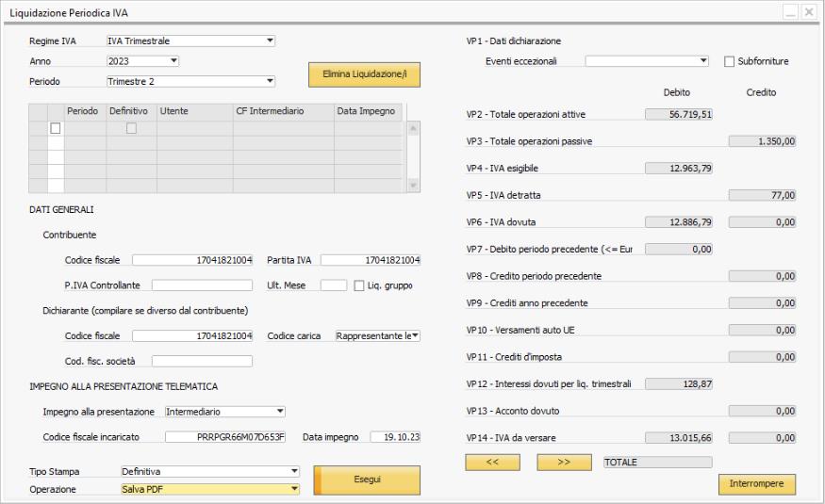Click the TOTALE field

pyautogui.click(x=658, y=462)
